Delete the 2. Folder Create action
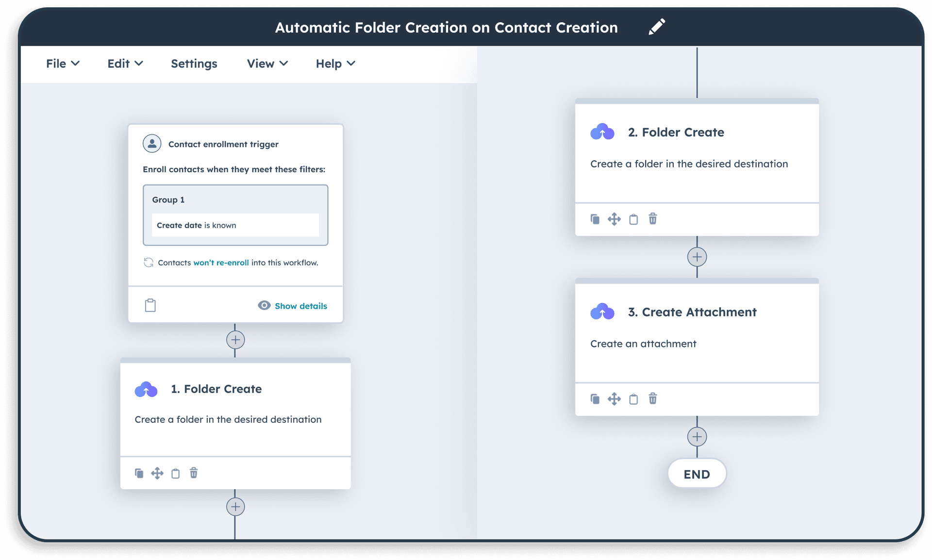Image resolution: width=932 pixels, height=560 pixels. tap(653, 219)
